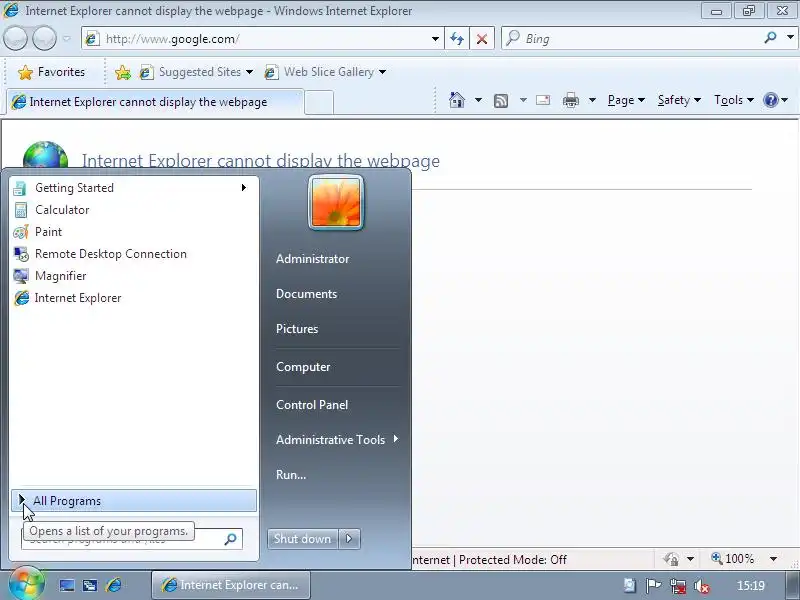Click the browser Forward button
The height and width of the screenshot is (600, 800).
coord(44,39)
